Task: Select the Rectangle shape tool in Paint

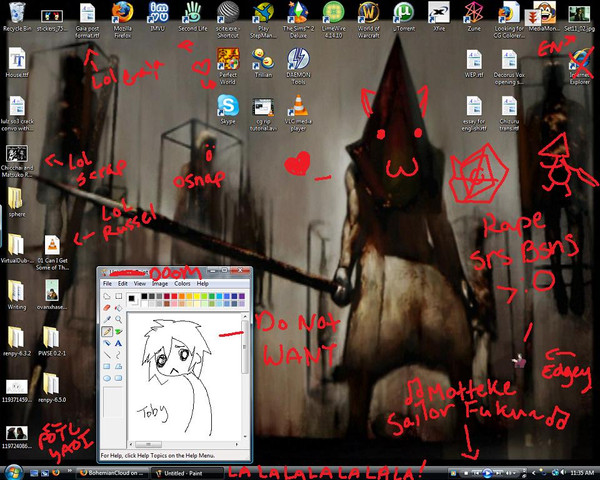Action: coord(107,367)
